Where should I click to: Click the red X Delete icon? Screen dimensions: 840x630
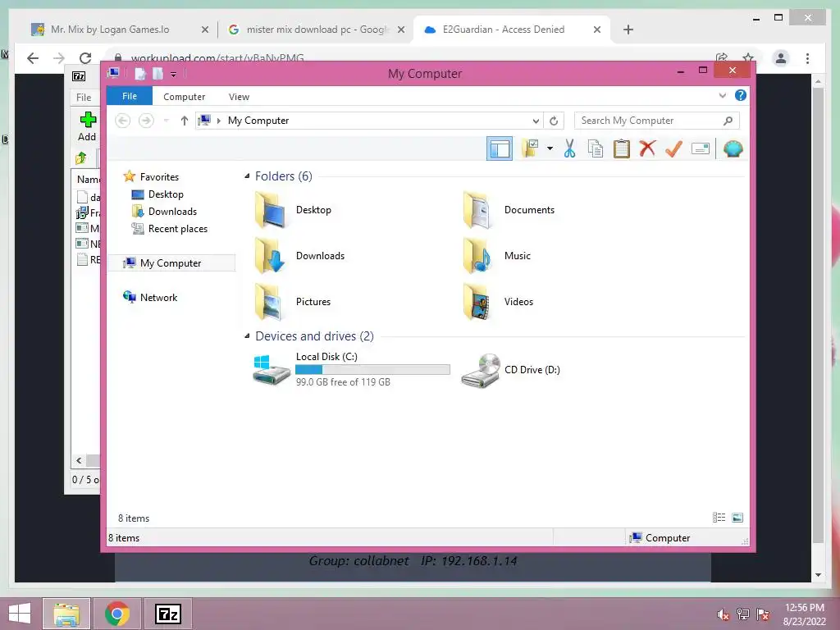(647, 148)
